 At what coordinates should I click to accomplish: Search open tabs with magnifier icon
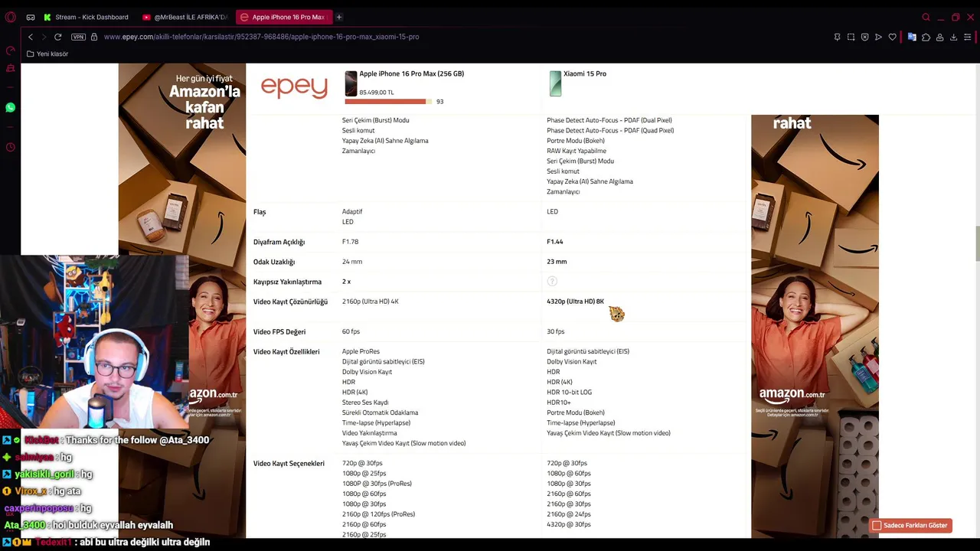click(926, 17)
